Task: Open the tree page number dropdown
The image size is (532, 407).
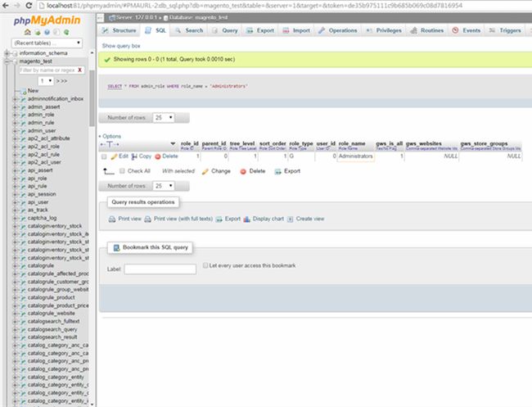Action: 46,81
